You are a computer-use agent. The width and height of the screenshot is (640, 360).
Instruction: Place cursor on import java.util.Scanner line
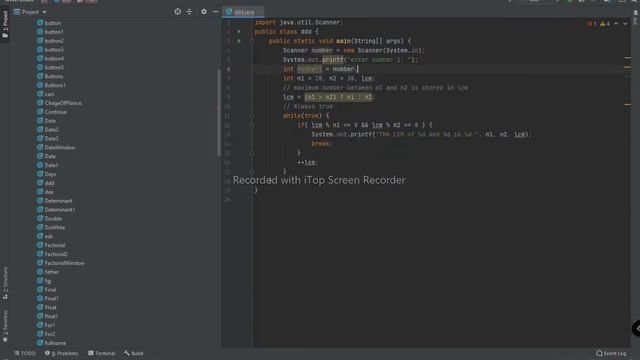tap(299, 22)
